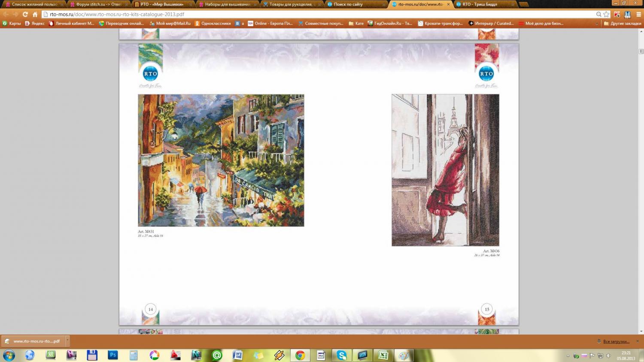Open Photoshop from the taskbar
644x362 pixels.
tap(113, 355)
